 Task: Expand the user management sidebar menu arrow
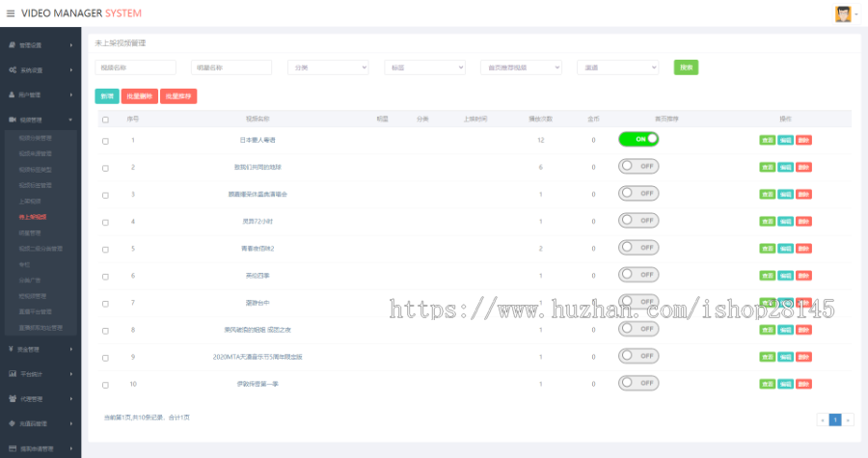(x=71, y=95)
